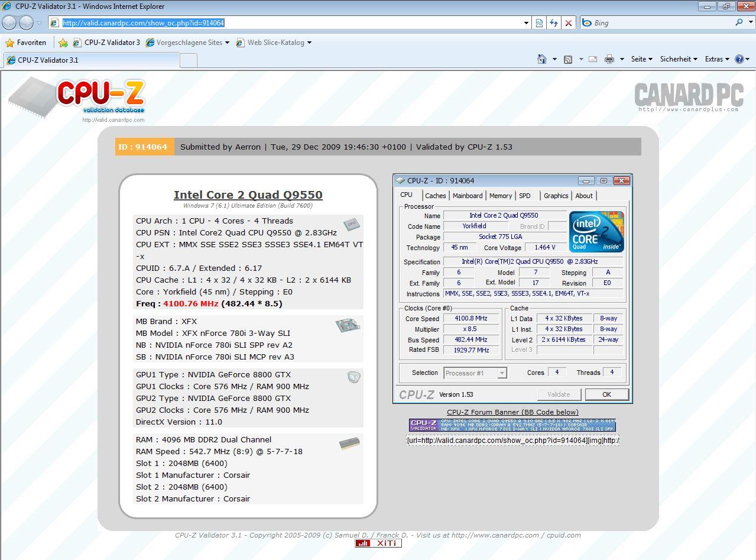Open the Processor #1 selection dropdown
Image resolution: width=756 pixels, height=560 pixels.
click(x=475, y=373)
